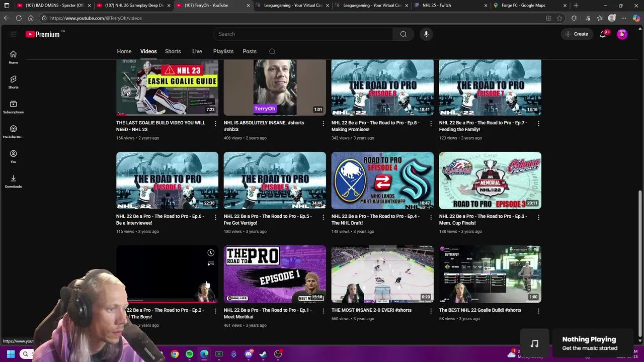
Task: Open the You section in sidebar
Action: (13, 156)
